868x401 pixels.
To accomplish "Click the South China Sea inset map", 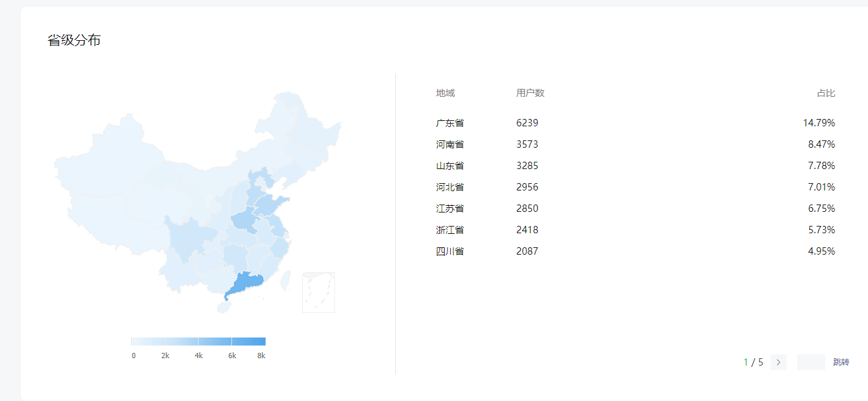I will click(x=318, y=292).
